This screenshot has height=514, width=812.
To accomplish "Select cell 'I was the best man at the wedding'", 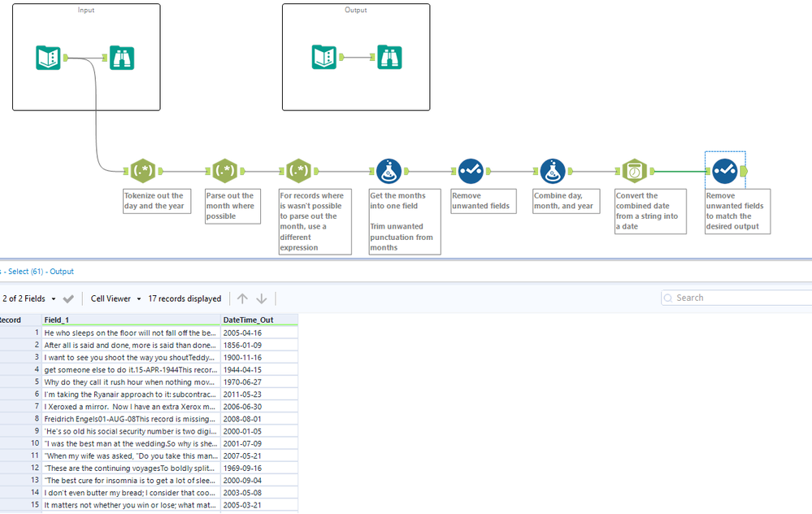I will coord(131,443).
